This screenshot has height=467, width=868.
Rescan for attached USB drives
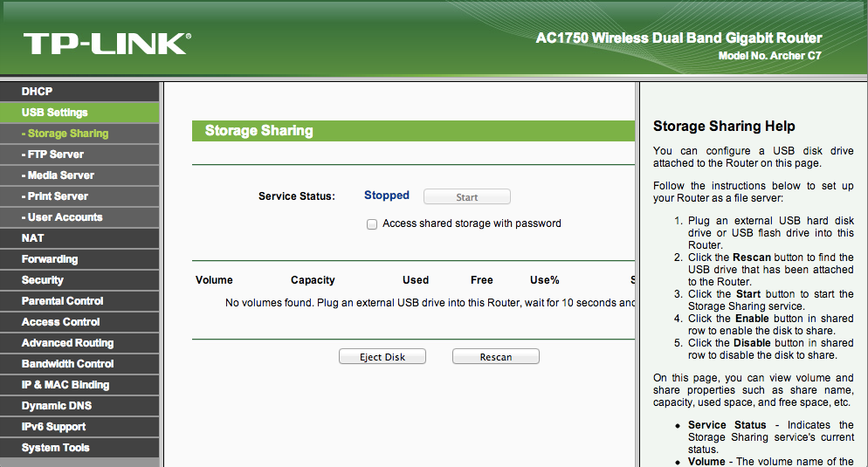495,357
